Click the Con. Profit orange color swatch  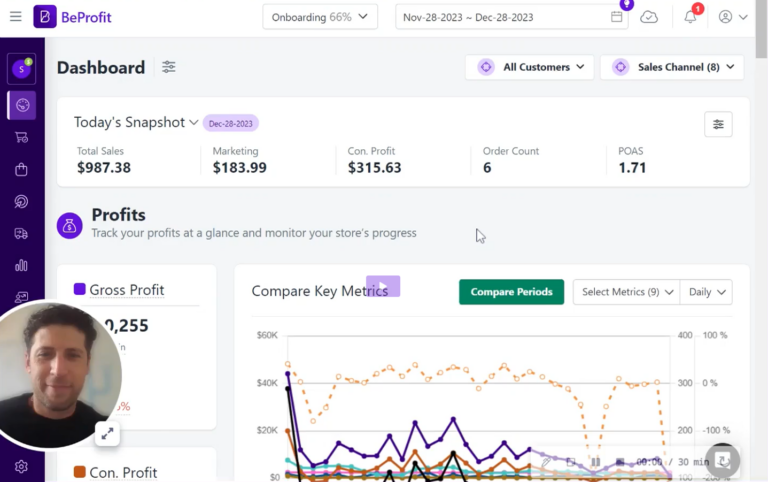coord(79,472)
